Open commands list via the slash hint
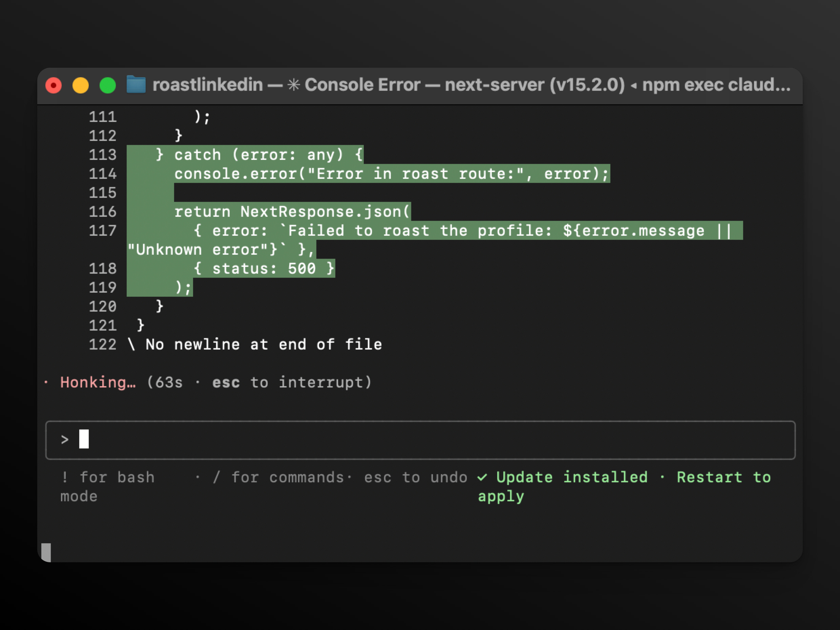Screen dimensions: 840x630 tap(217, 477)
